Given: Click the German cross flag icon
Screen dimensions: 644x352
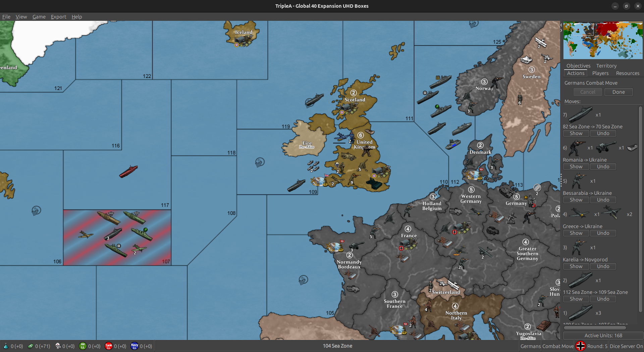Looking at the screenshot, I should click(x=580, y=346).
